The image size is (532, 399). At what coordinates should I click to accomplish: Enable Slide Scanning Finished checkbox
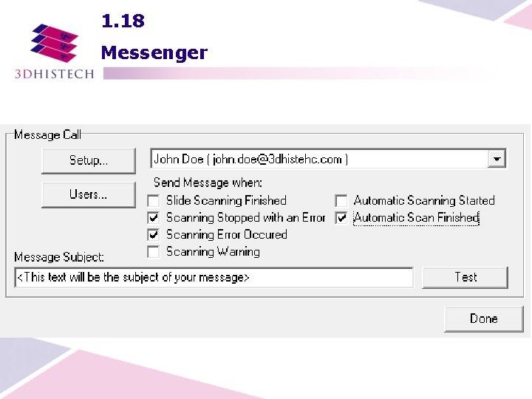click(x=154, y=201)
